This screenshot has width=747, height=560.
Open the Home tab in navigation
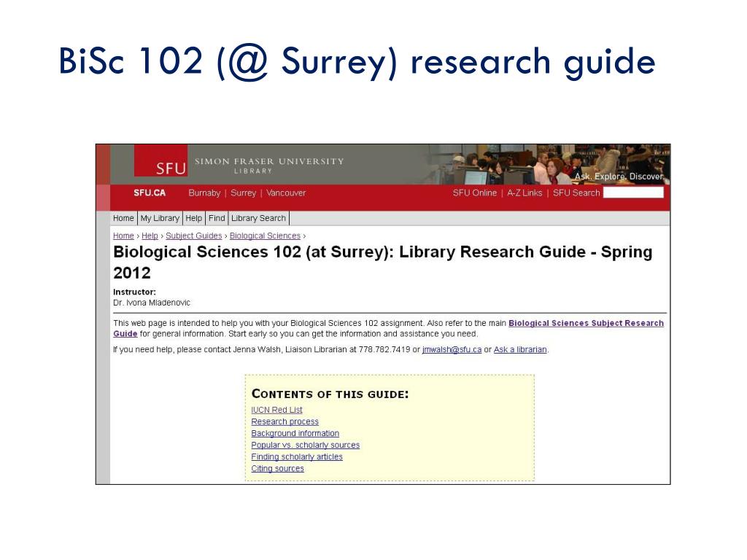coord(123,218)
